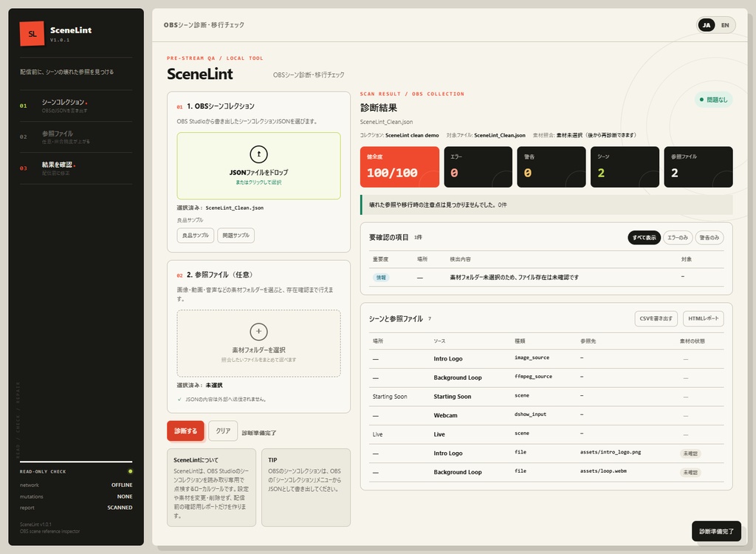
Task: Click the 参照ファイル 2 stat card
Action: click(698, 167)
